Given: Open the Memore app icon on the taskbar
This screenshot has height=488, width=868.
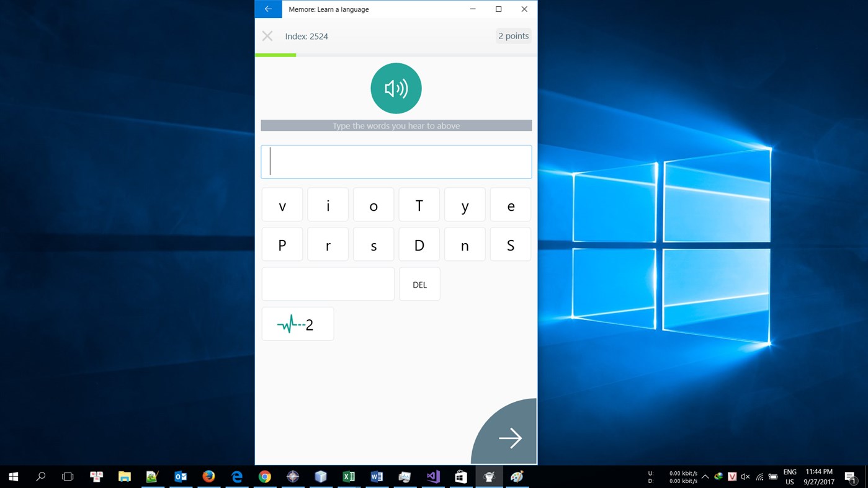Looking at the screenshot, I should 489,476.
